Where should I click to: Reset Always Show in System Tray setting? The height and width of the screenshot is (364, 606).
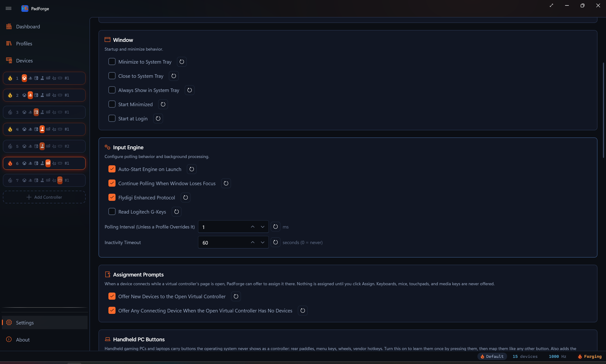[x=189, y=90]
